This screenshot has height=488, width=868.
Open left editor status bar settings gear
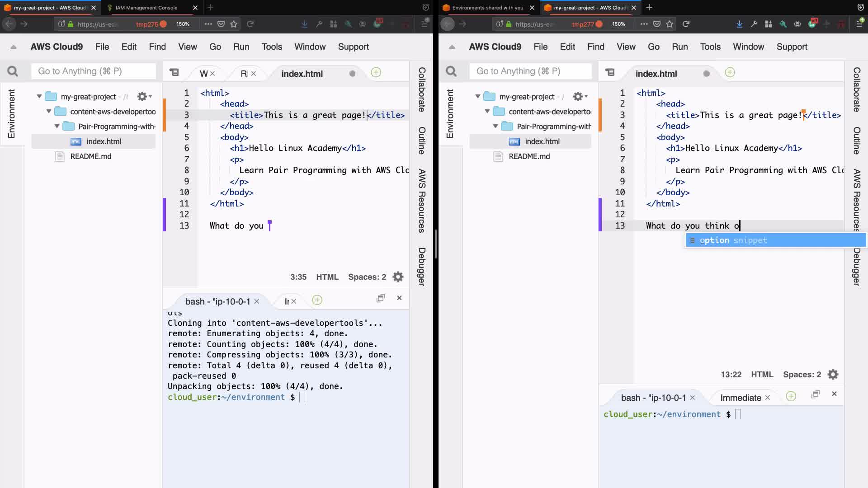(x=398, y=277)
